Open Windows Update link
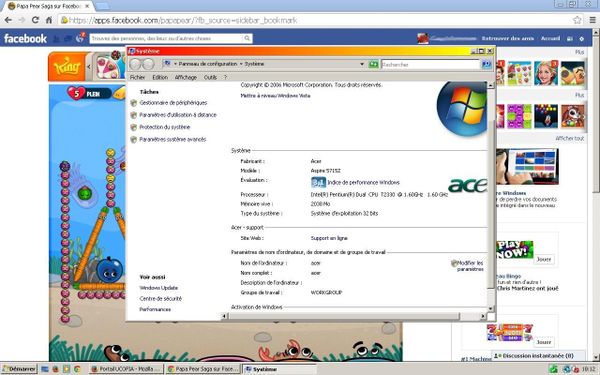Screen dimensions: 600x375 (158, 288)
